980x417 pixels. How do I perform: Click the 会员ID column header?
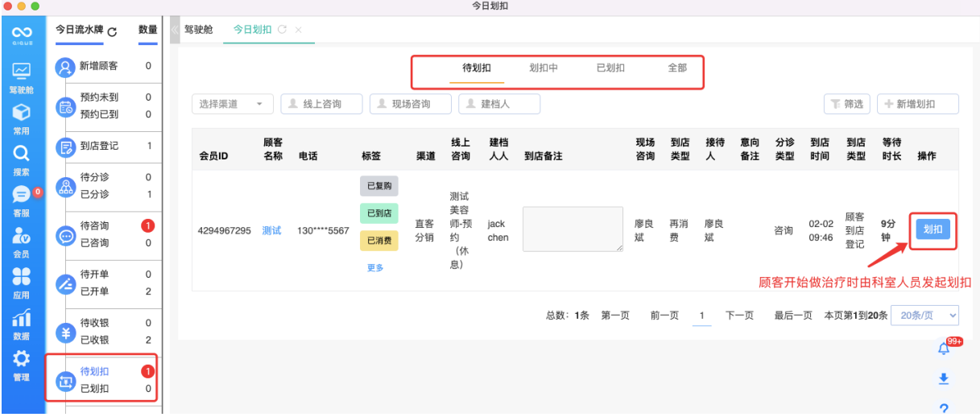point(214,156)
